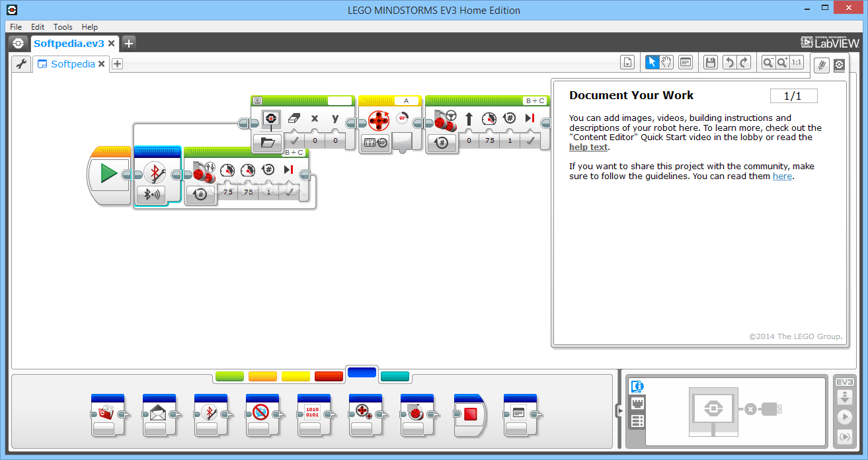This screenshot has height=460, width=868.
Task: Switch to red Data Operations palette
Action: pos(329,377)
